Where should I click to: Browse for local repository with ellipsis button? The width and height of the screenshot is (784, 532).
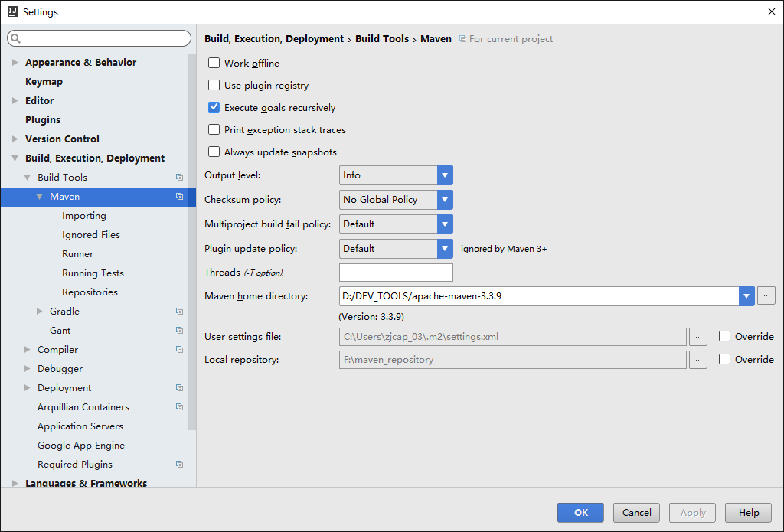pos(698,360)
